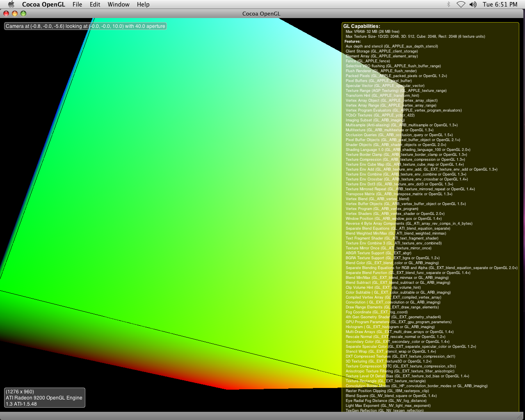Select the "Shading Language 1.0" line
525x420 pixels.
(x=408, y=150)
